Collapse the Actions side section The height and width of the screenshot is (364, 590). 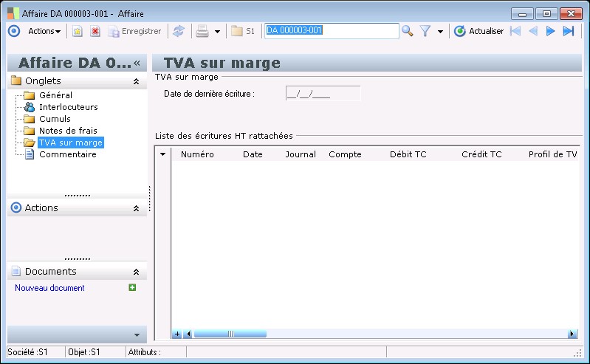[136, 208]
